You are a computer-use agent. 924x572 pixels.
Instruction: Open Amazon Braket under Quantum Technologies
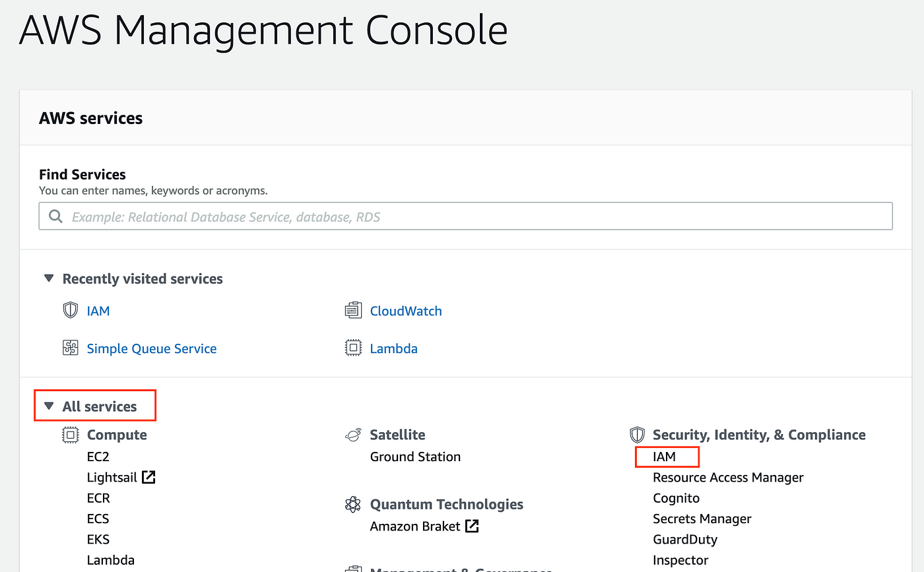click(x=415, y=526)
